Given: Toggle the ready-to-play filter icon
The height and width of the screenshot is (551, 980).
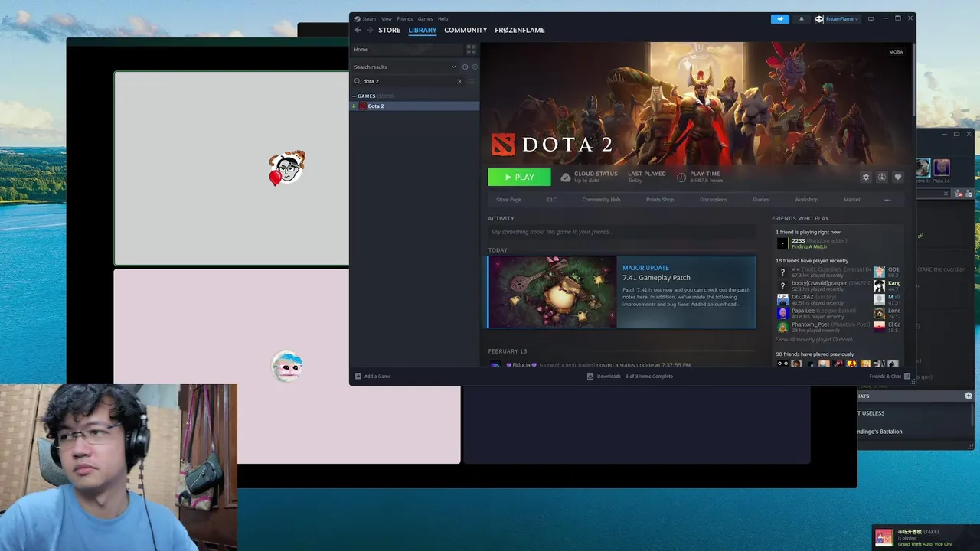Looking at the screenshot, I should [x=475, y=67].
